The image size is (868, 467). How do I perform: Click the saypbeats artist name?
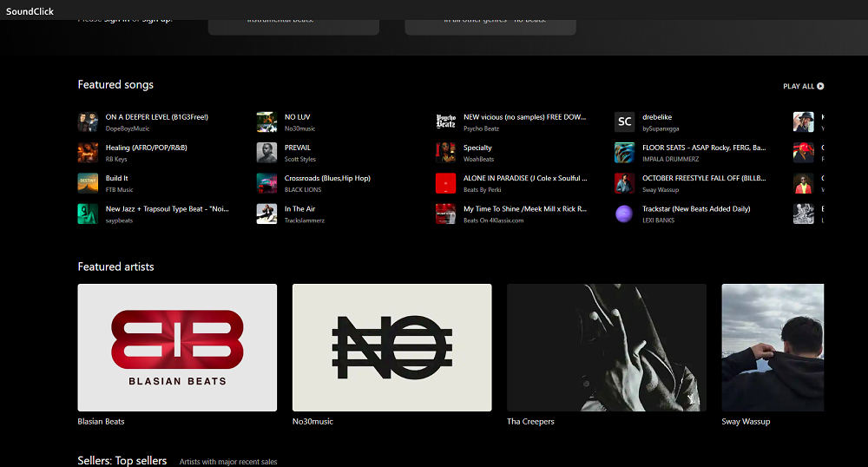[x=119, y=220]
